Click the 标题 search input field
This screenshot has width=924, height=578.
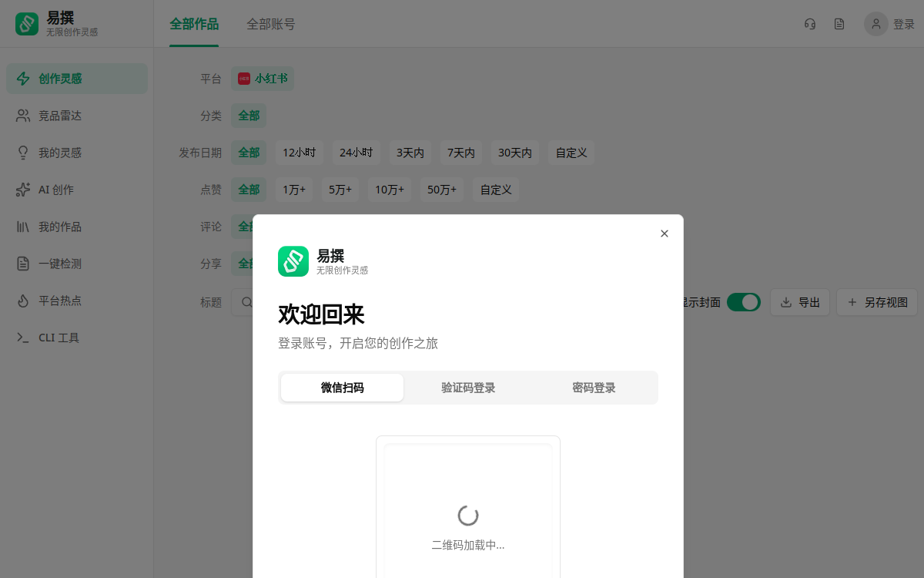(x=243, y=302)
